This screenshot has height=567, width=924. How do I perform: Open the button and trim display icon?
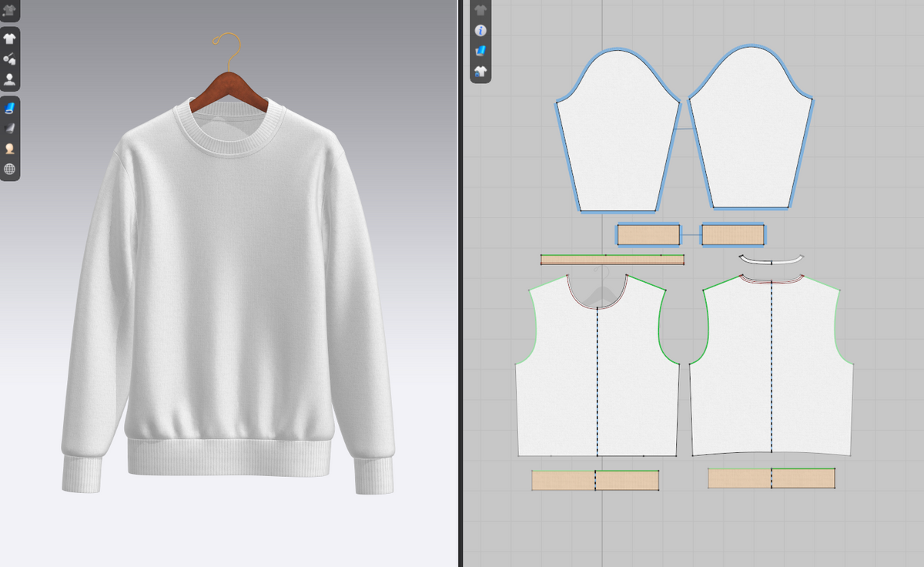(10, 59)
